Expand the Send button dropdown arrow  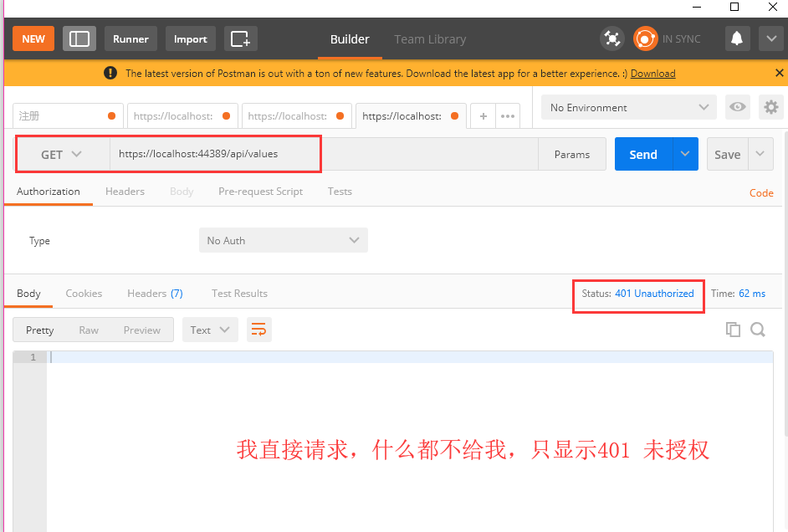685,154
